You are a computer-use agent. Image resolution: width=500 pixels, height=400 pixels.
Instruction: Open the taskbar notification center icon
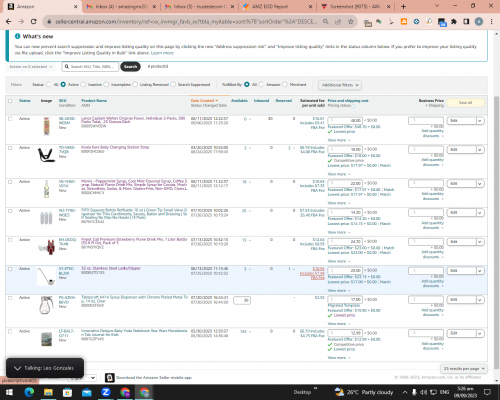point(487,392)
